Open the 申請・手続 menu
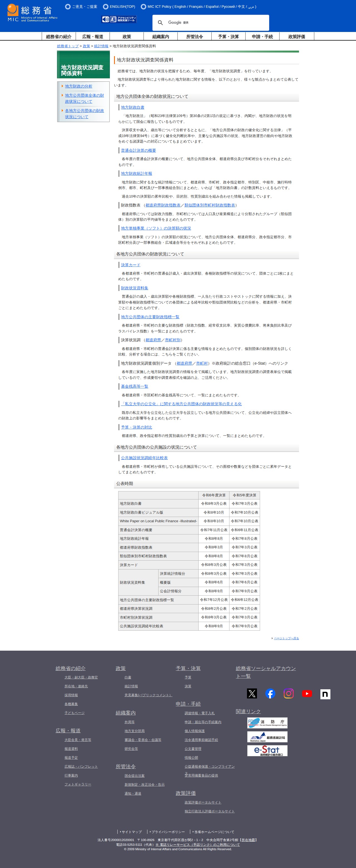 [x=262, y=36]
